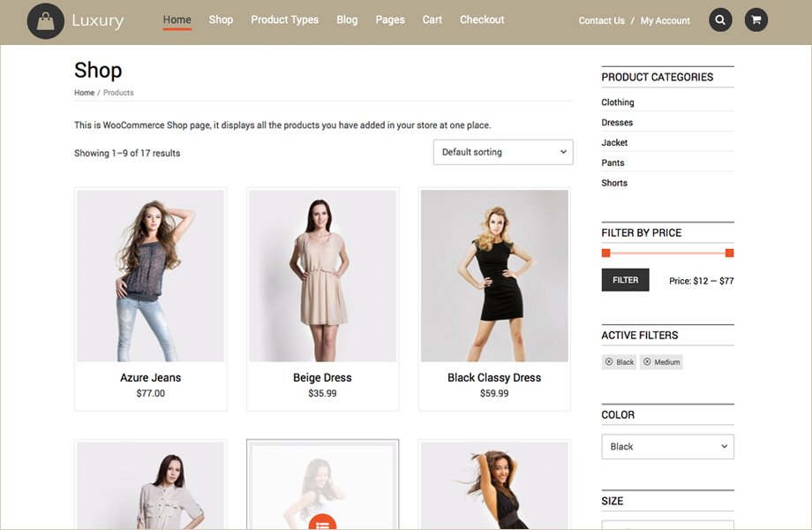The height and width of the screenshot is (530, 812).
Task: Select the Jacket category
Action: click(x=614, y=142)
